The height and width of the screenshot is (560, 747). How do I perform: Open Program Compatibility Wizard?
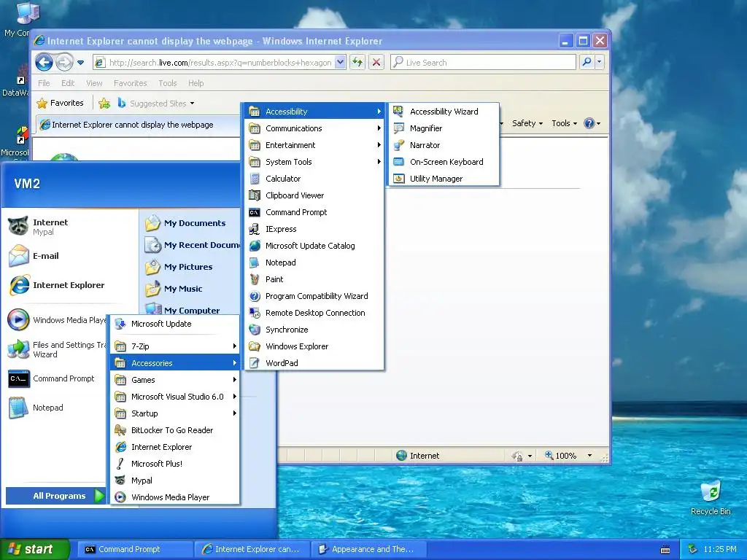click(314, 296)
